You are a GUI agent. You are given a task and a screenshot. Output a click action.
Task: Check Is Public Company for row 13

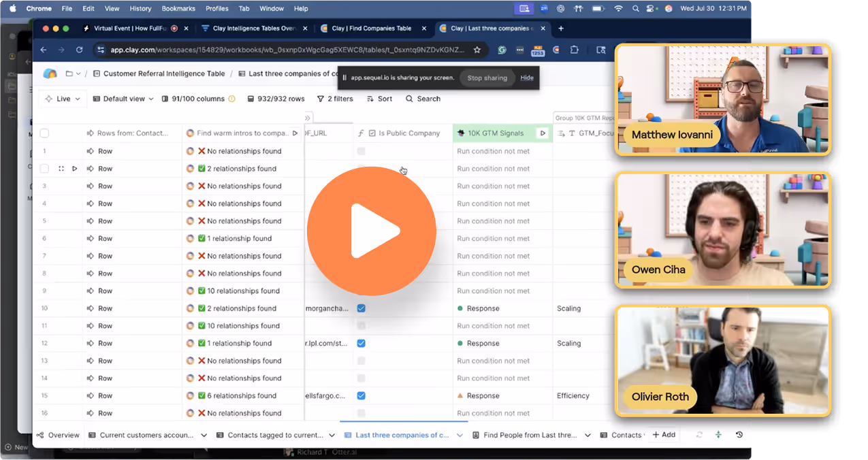click(361, 361)
